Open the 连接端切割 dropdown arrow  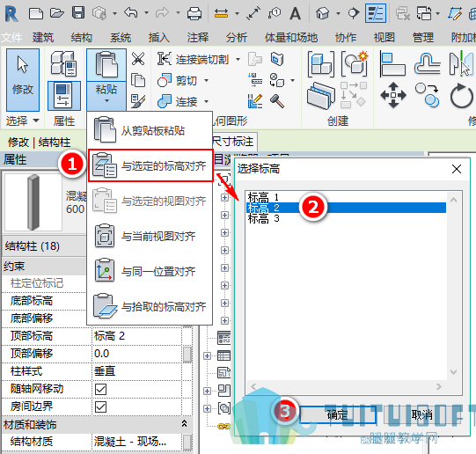click(x=238, y=59)
